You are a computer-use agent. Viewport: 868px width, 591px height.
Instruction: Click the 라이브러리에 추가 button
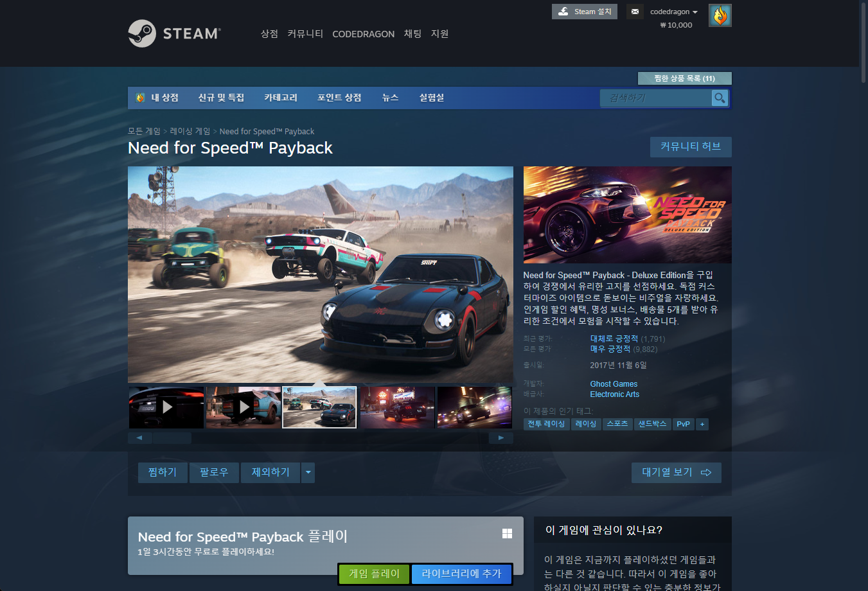tap(461, 574)
